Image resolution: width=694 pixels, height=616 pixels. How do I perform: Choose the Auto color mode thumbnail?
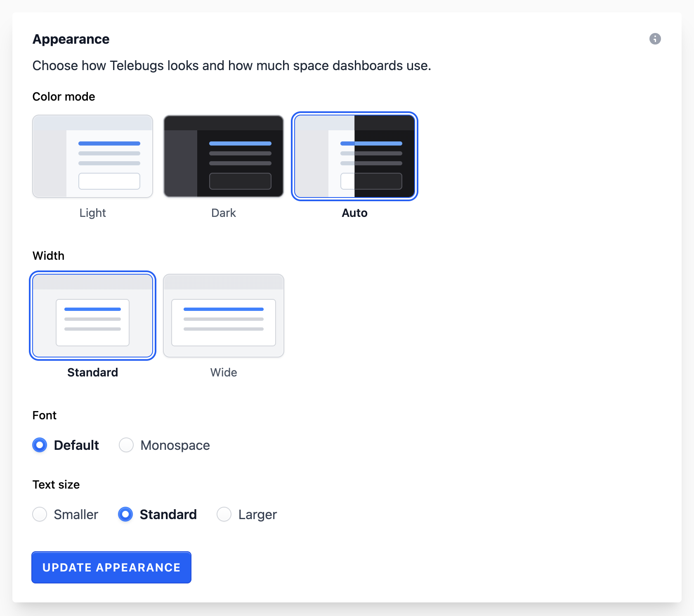355,156
